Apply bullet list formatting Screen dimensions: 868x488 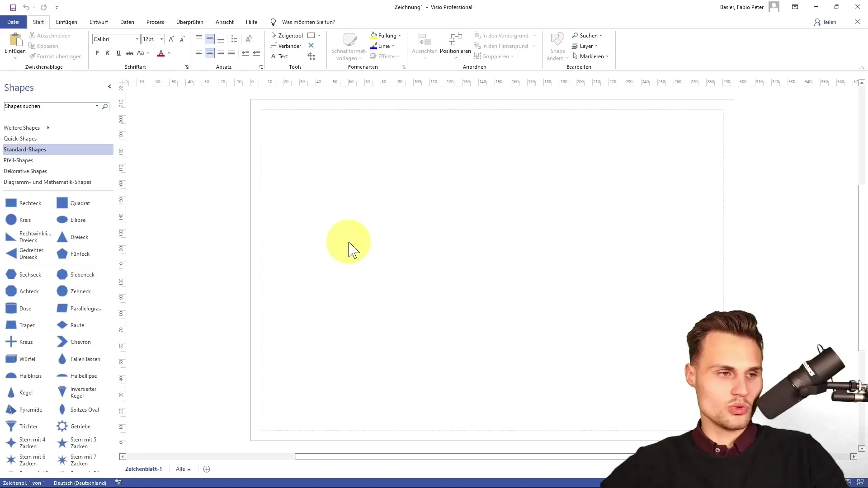point(234,39)
